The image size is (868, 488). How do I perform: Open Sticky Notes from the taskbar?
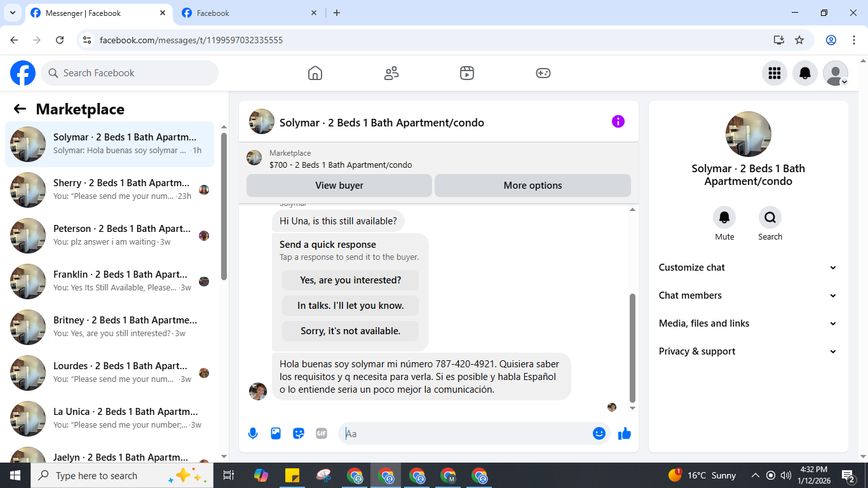[292, 475]
